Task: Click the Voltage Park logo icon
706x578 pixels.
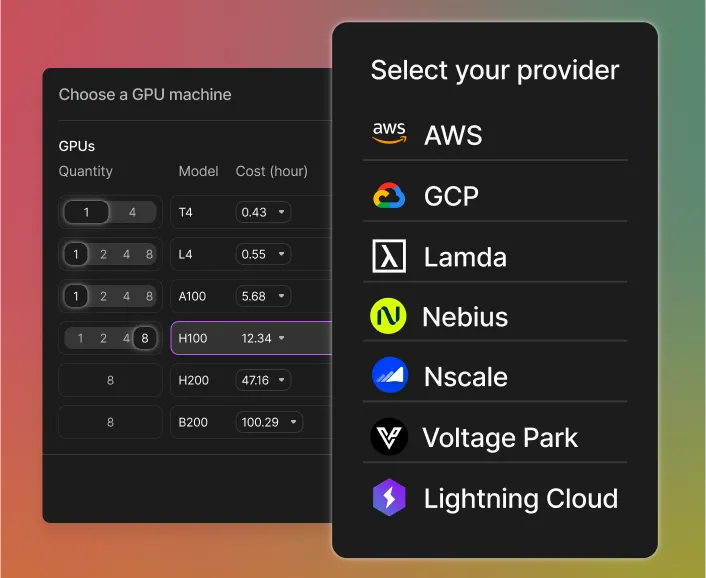Action: click(x=389, y=437)
